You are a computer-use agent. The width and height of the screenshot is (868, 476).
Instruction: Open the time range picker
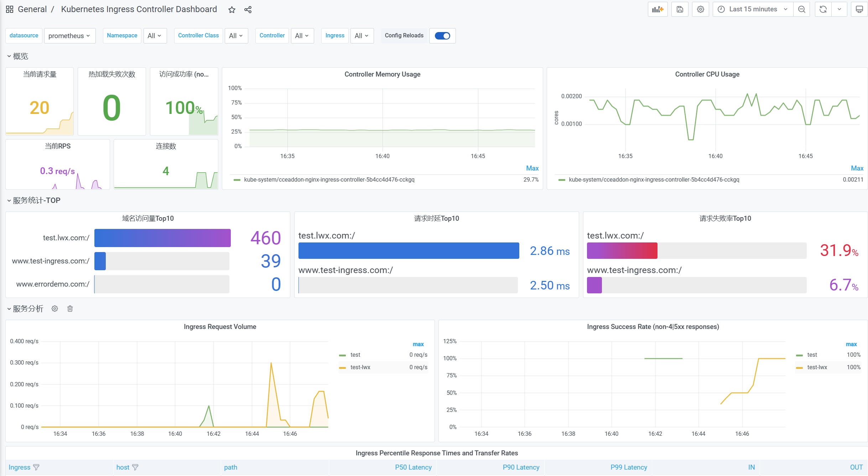tap(753, 9)
